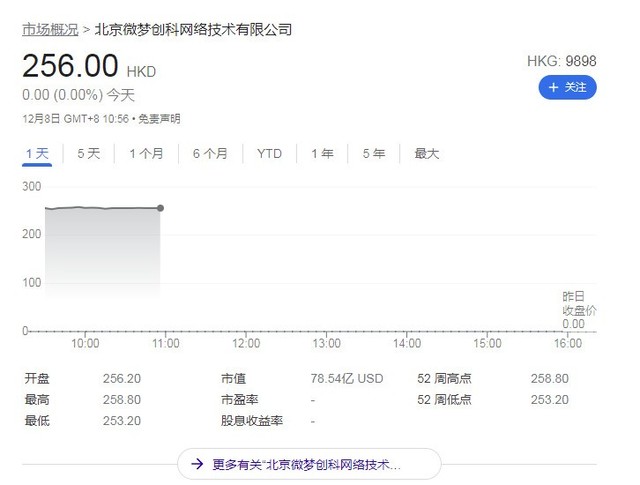Click the 52 周高点 label

tap(444, 378)
